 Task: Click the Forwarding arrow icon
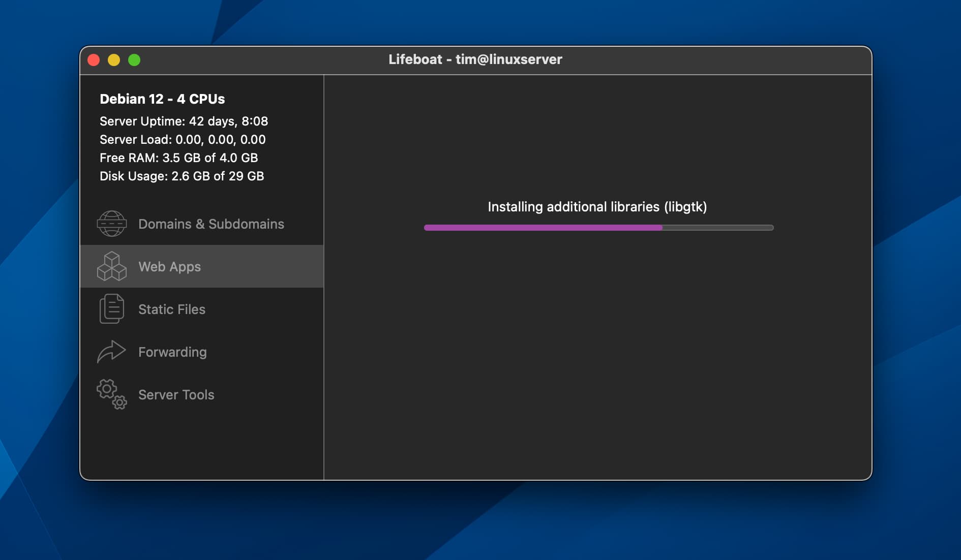[x=111, y=352]
